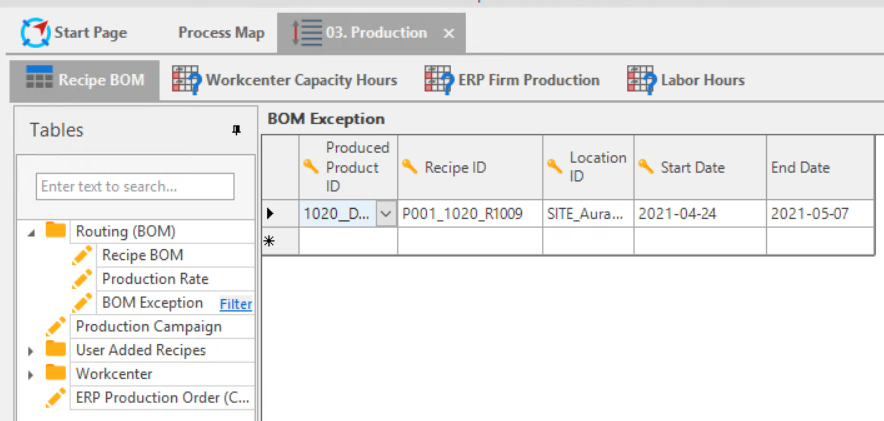The width and height of the screenshot is (884, 421).
Task: Click the new row asterisk indicator
Action: pos(269,241)
